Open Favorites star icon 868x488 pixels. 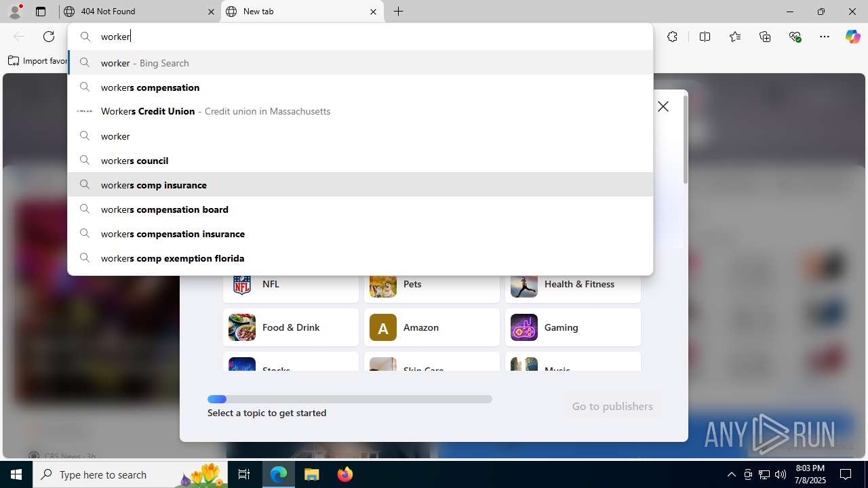pyautogui.click(x=735, y=37)
